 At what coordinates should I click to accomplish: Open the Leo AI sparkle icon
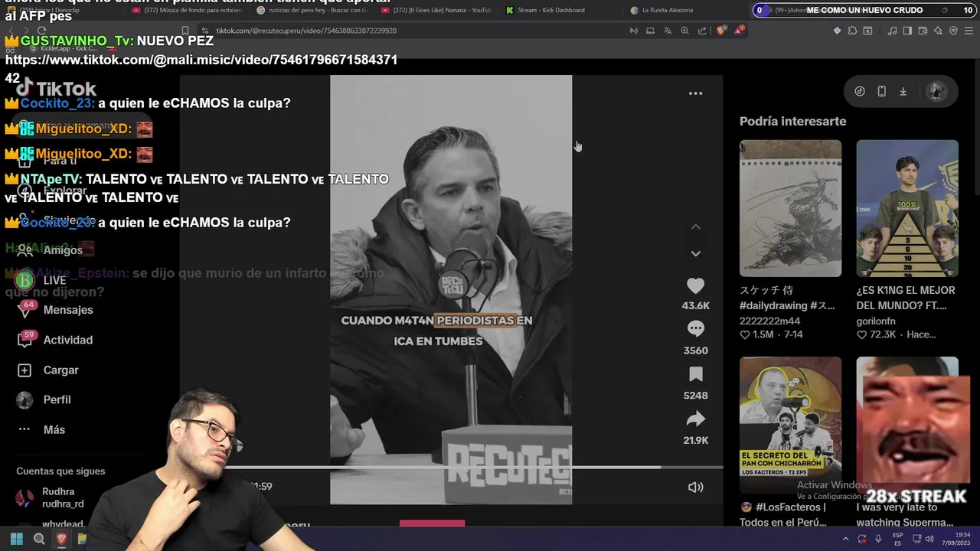click(x=938, y=31)
